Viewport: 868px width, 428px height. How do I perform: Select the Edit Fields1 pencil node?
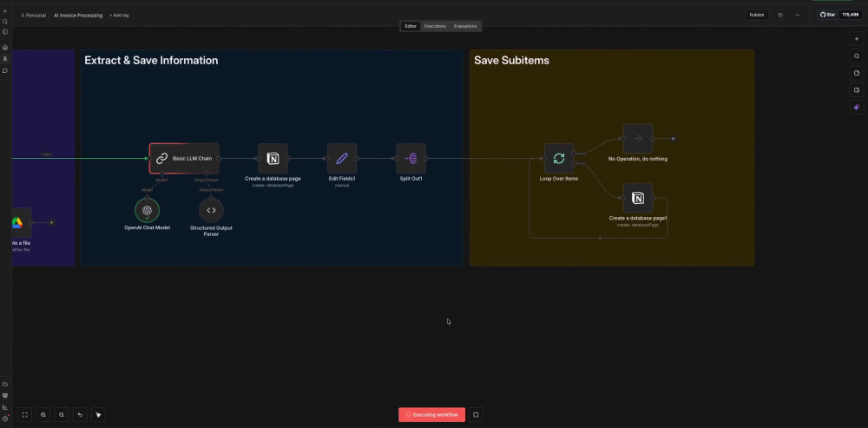[341, 158]
